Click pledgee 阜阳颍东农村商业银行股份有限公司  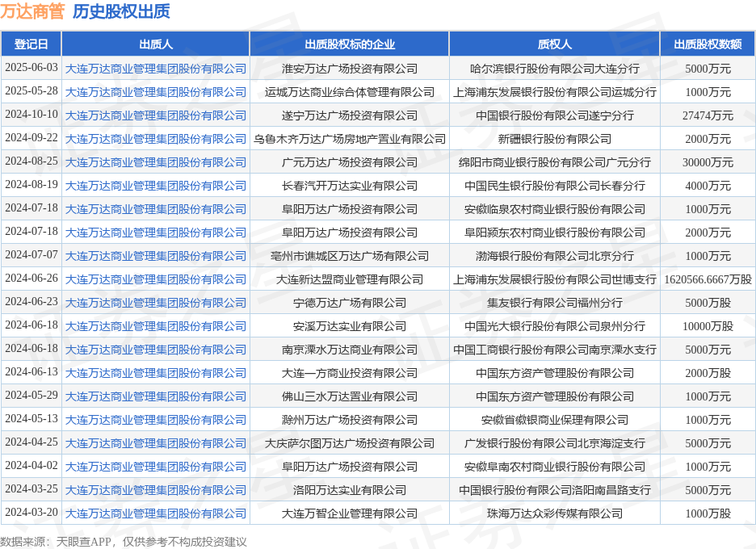click(554, 233)
